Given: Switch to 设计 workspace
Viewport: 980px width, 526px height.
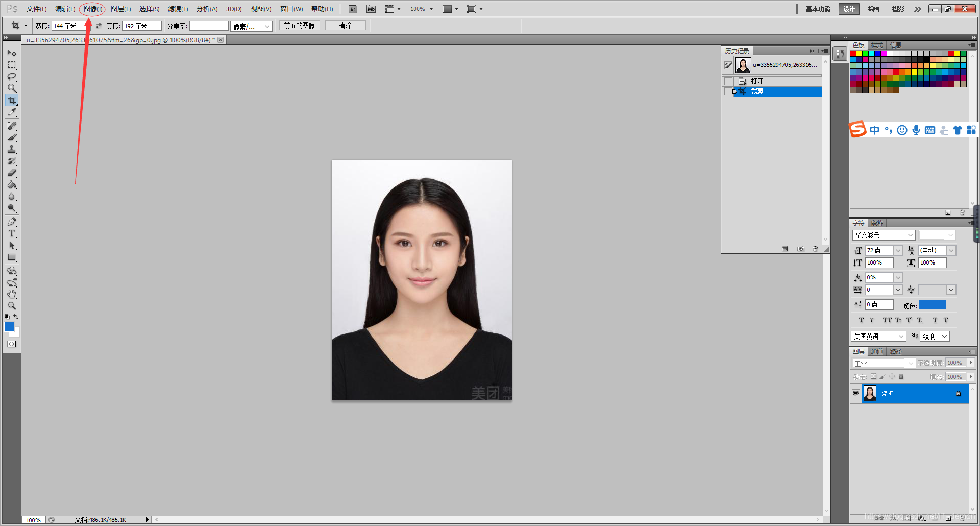Looking at the screenshot, I should (849, 9).
